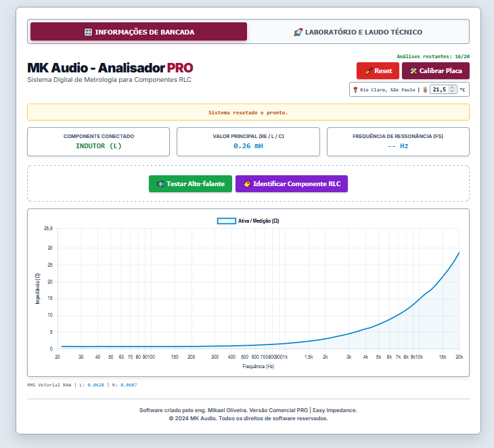Click the 'Análises restantes: 16/20' counter

coord(433,56)
